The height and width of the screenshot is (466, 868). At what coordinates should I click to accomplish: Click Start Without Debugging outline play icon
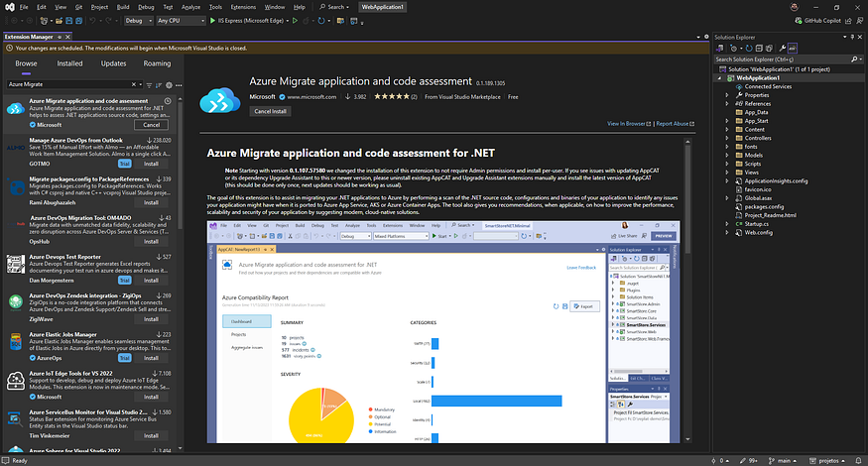(295, 21)
